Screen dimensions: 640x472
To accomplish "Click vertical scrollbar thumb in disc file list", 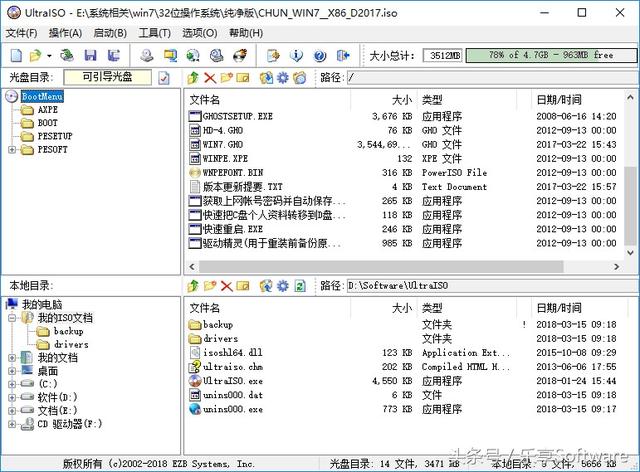I will tap(630, 206).
